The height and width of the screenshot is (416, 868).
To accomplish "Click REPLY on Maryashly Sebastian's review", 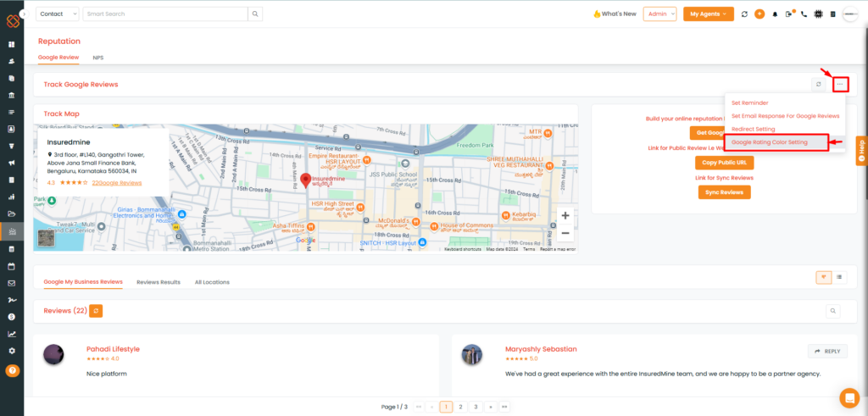I will tap(827, 352).
